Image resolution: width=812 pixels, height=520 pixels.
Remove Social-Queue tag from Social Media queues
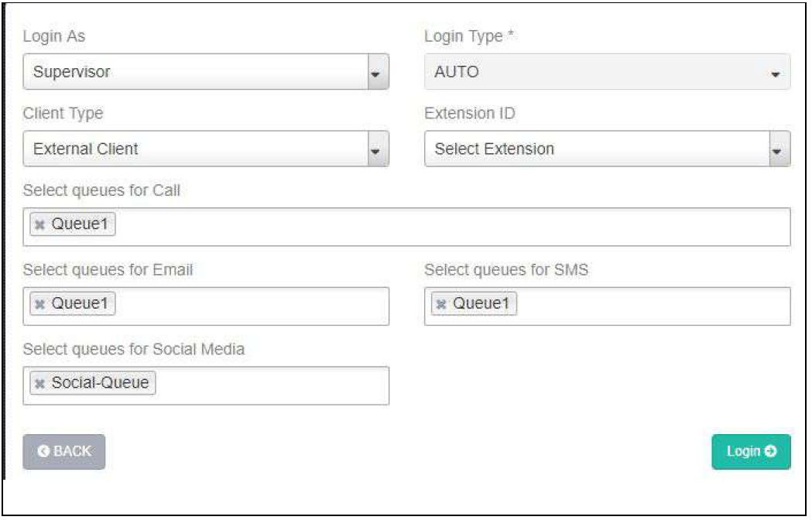[x=40, y=383]
